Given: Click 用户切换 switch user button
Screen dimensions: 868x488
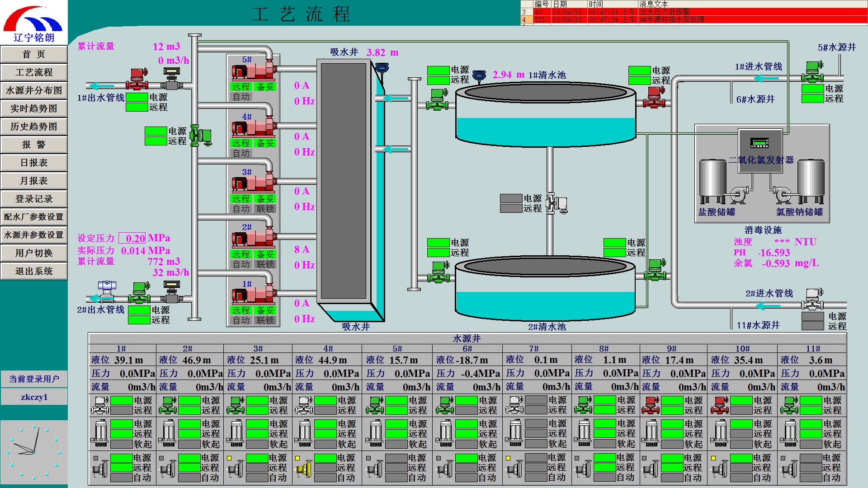Looking at the screenshot, I should [34, 253].
